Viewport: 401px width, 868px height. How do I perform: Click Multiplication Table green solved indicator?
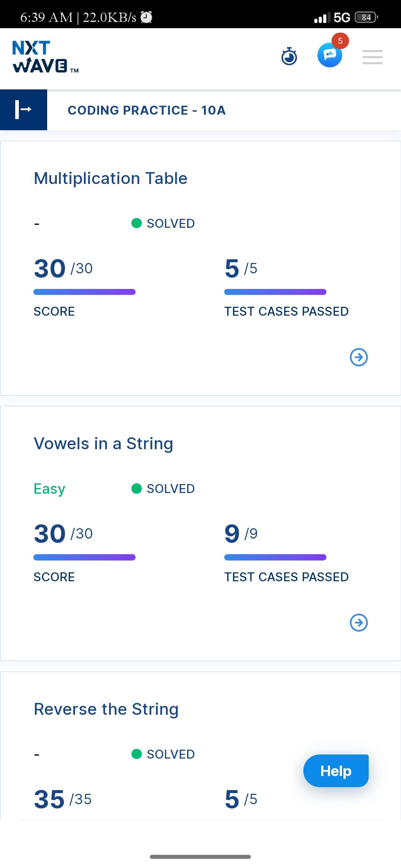click(137, 223)
